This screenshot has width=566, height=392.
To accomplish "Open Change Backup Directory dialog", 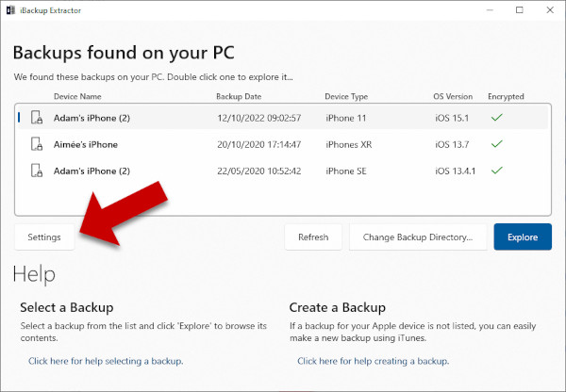I will [418, 237].
